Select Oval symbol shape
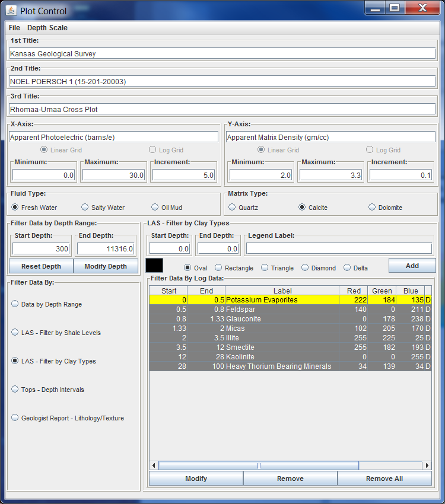 [x=195, y=268]
